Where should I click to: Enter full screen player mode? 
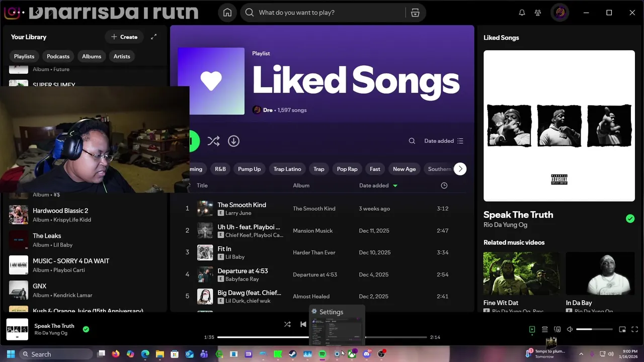point(635,329)
